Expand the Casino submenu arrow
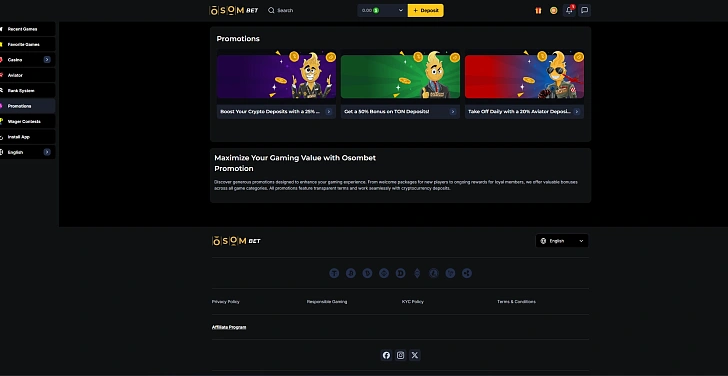The width and height of the screenshot is (728, 376). [x=47, y=59]
